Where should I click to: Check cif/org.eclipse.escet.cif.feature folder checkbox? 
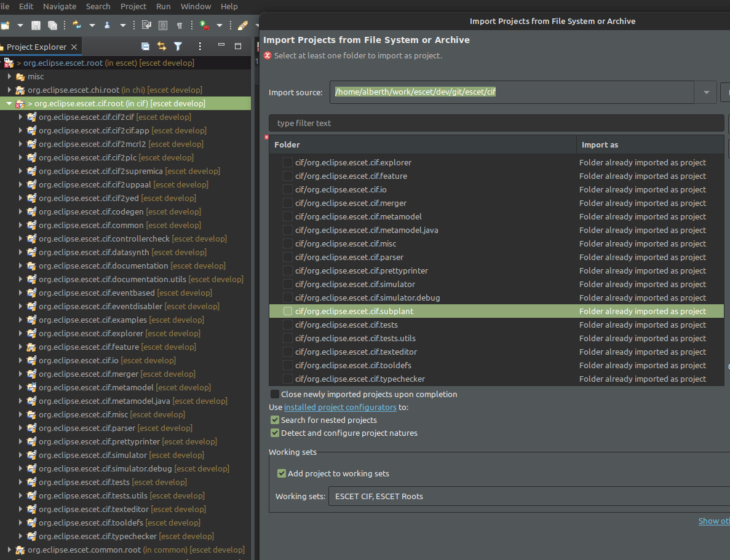coord(288,176)
